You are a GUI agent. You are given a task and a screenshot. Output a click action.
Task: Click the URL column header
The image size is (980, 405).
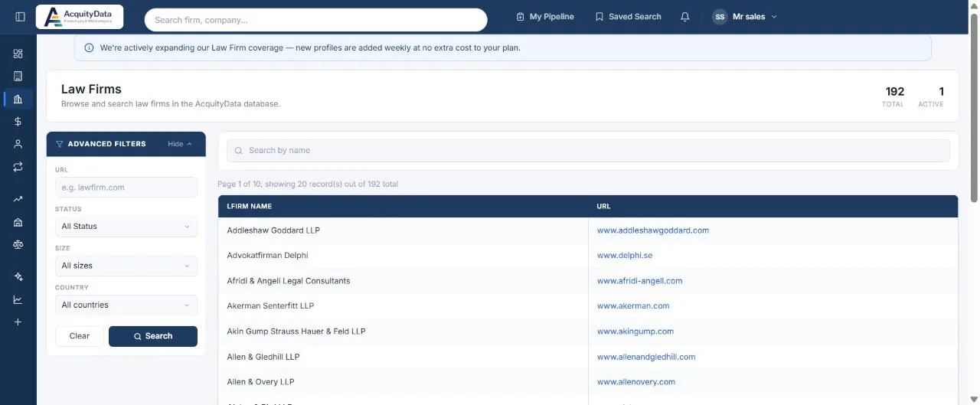[x=604, y=207]
